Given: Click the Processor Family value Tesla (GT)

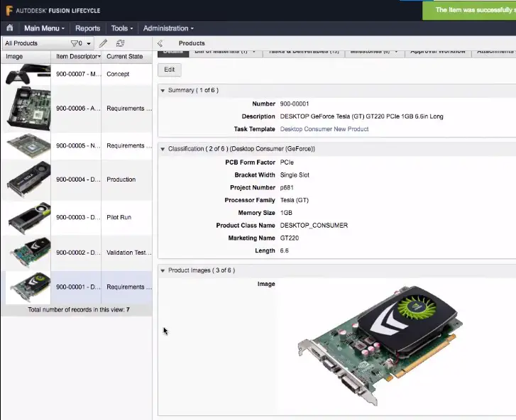Looking at the screenshot, I should (x=295, y=200).
